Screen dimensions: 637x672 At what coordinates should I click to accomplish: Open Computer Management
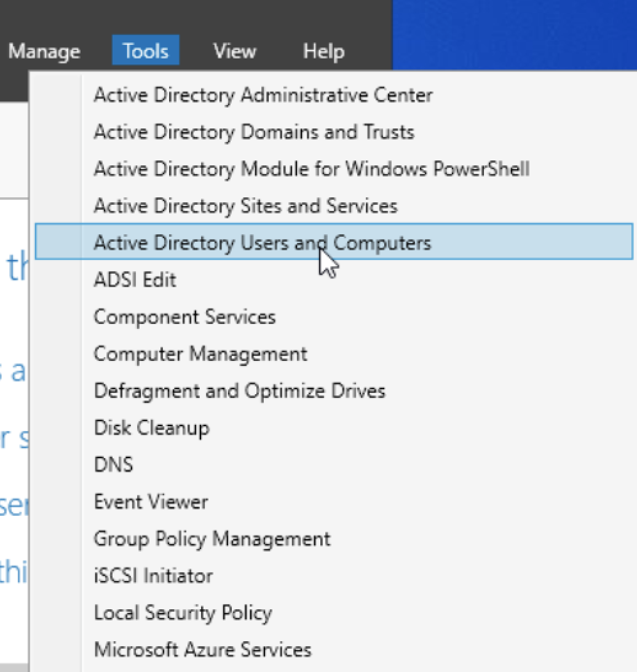[x=333, y=354]
